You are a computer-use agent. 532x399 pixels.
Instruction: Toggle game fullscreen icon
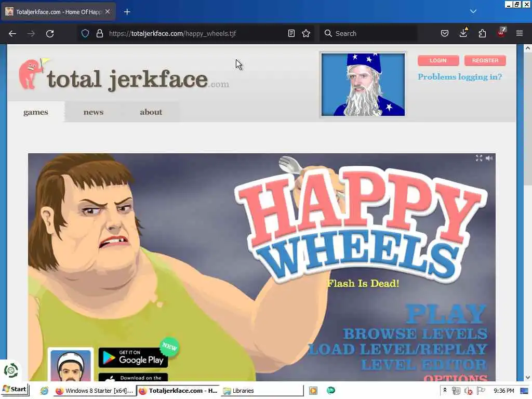coord(478,158)
